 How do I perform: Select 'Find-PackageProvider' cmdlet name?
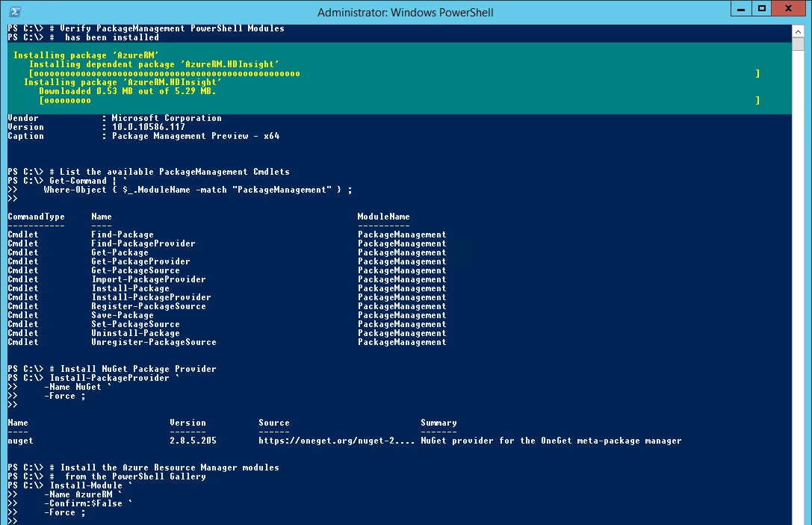point(143,243)
